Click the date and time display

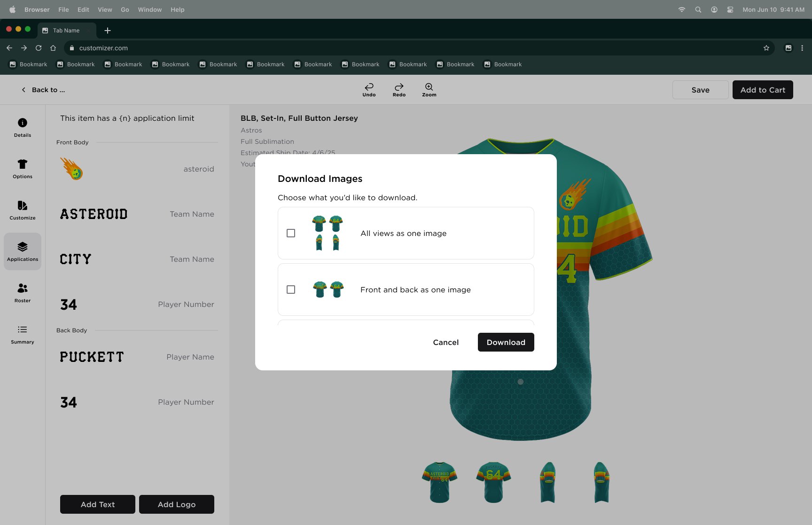773,9
